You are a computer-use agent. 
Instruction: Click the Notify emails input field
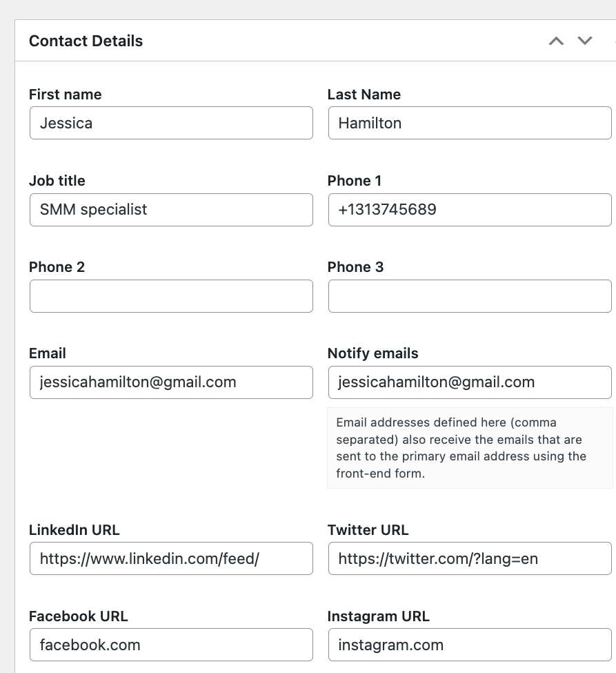[470, 382]
